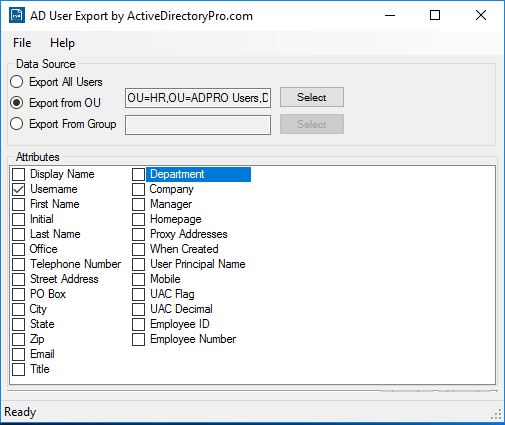This screenshot has width=505, height=425.
Task: Click the empty group name field
Action: 198,125
